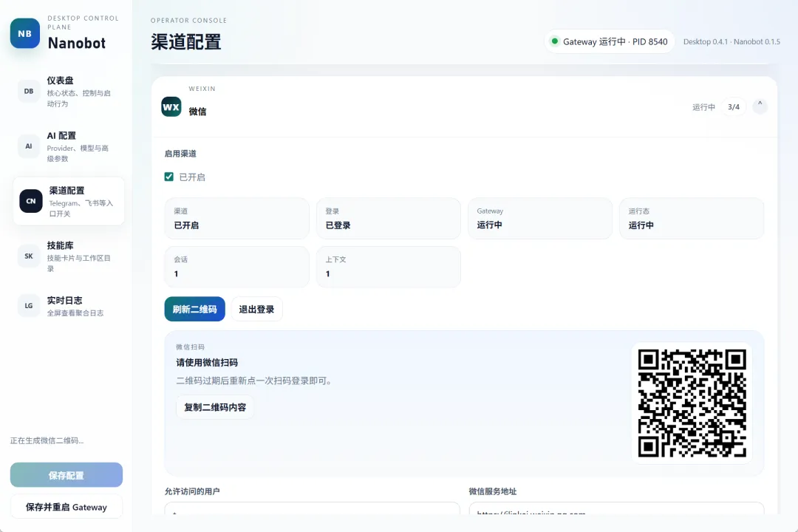Screen dimensions: 798x532
Task: Select 渠道配置 in sidebar
Action: (69, 201)
